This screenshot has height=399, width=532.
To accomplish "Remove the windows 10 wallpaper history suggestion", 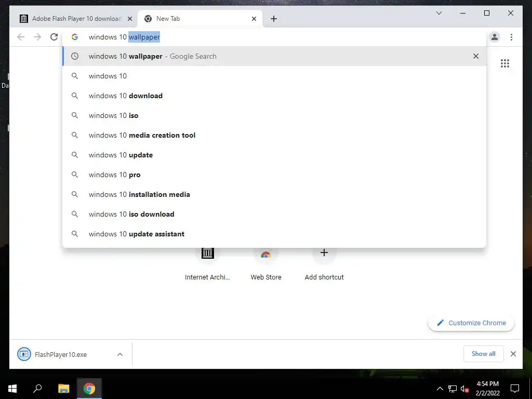I will click(476, 56).
